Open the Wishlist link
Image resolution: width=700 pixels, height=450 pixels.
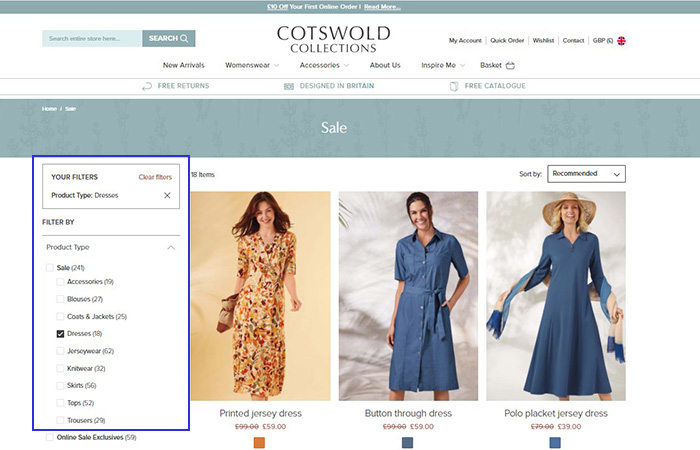(543, 41)
